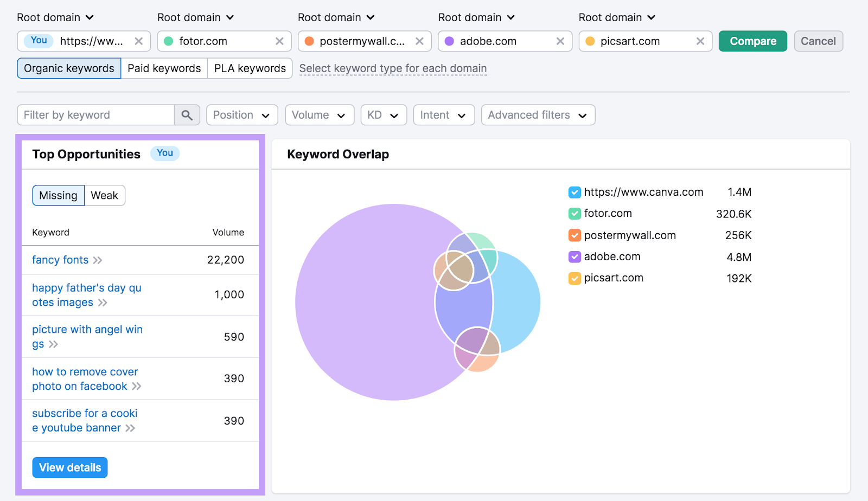Open 'subscribe for a cookie youtube banner' via arrows icon

click(130, 428)
